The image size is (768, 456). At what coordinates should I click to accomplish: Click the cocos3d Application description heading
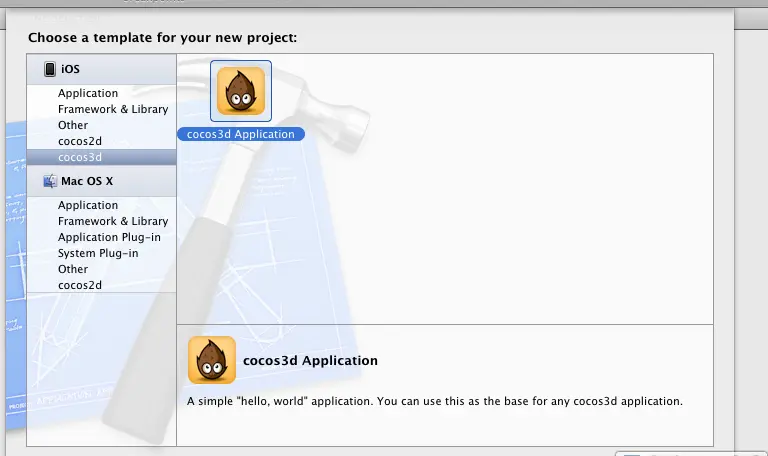311,360
